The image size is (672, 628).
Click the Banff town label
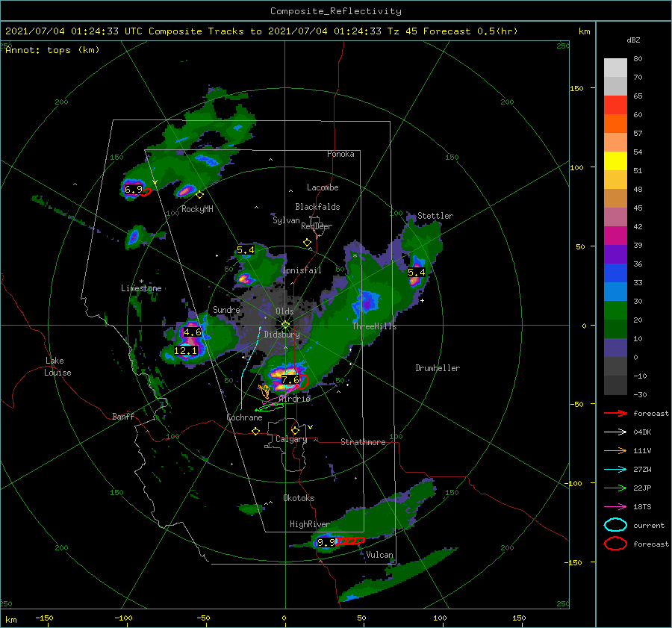[123, 416]
